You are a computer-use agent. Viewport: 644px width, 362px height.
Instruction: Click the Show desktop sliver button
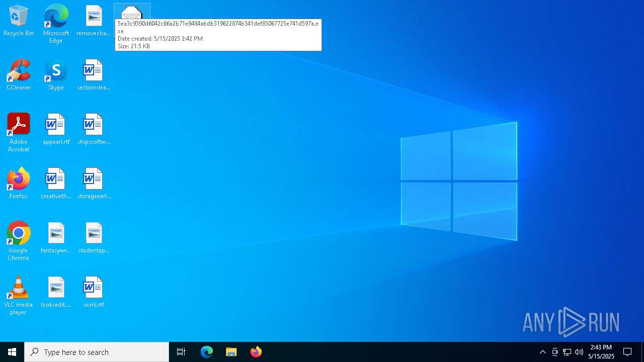pyautogui.click(x=642, y=352)
